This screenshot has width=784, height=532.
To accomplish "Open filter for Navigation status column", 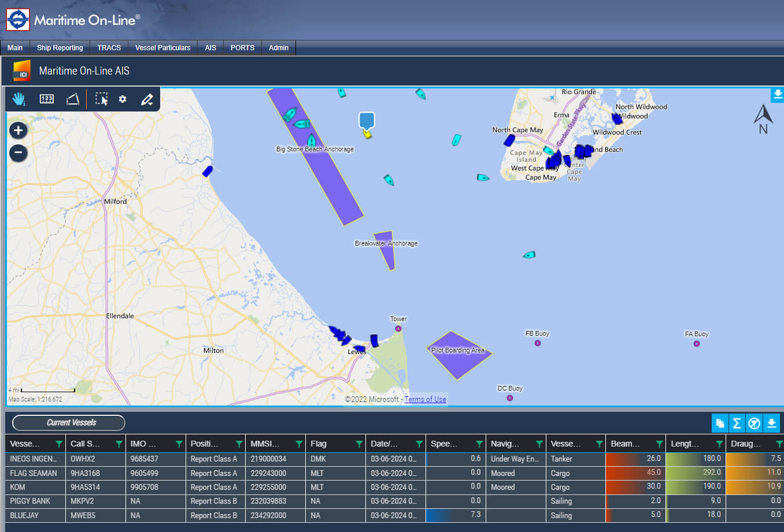I will click(539, 444).
